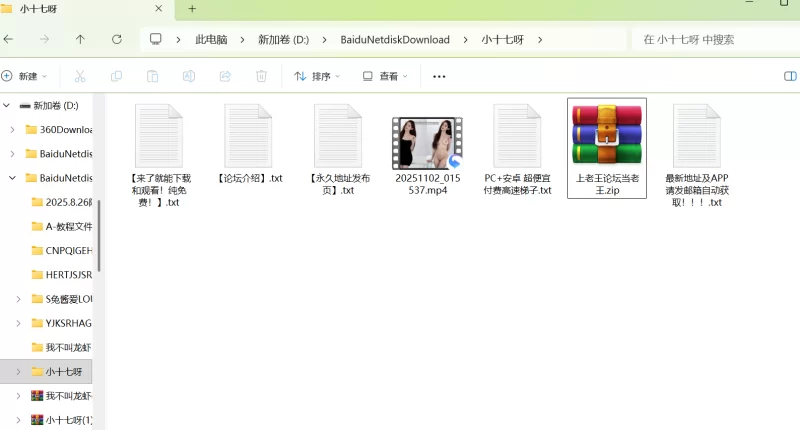Image resolution: width=800 pixels, height=430 pixels.
Task: Expand the chevron after 小十七呀 breadcrumb
Action: click(540, 40)
